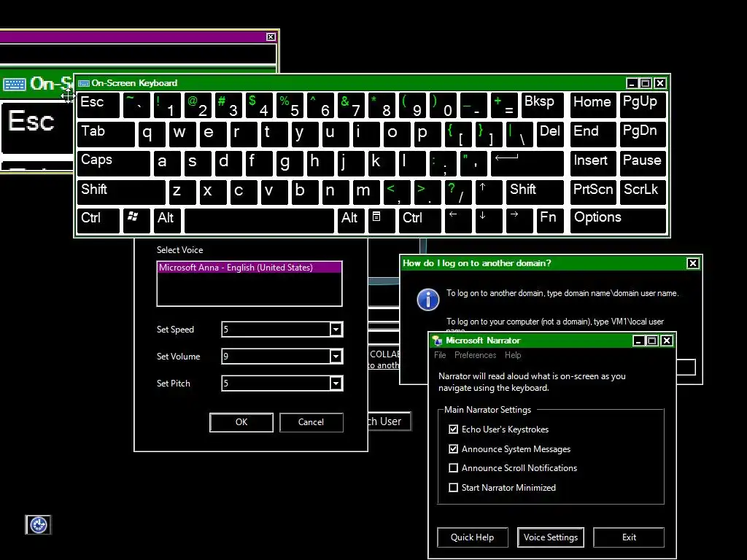Click the less-than comma key
The image size is (747, 560).
(396, 192)
